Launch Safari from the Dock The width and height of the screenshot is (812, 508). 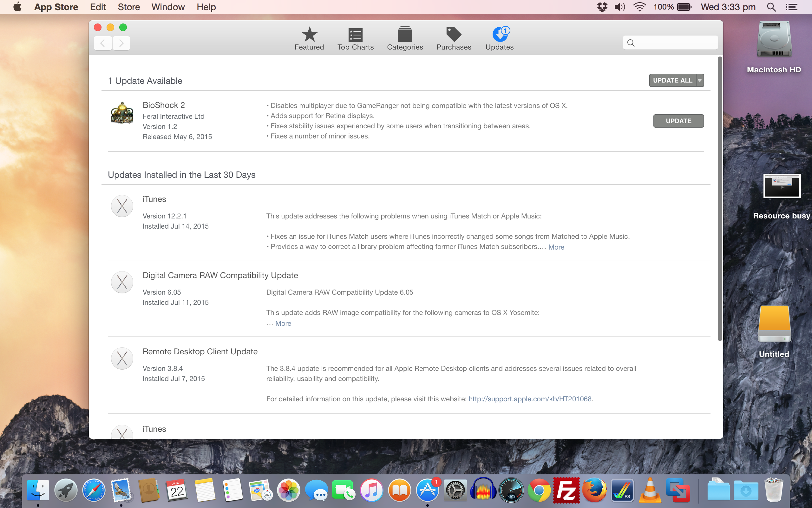point(94,490)
